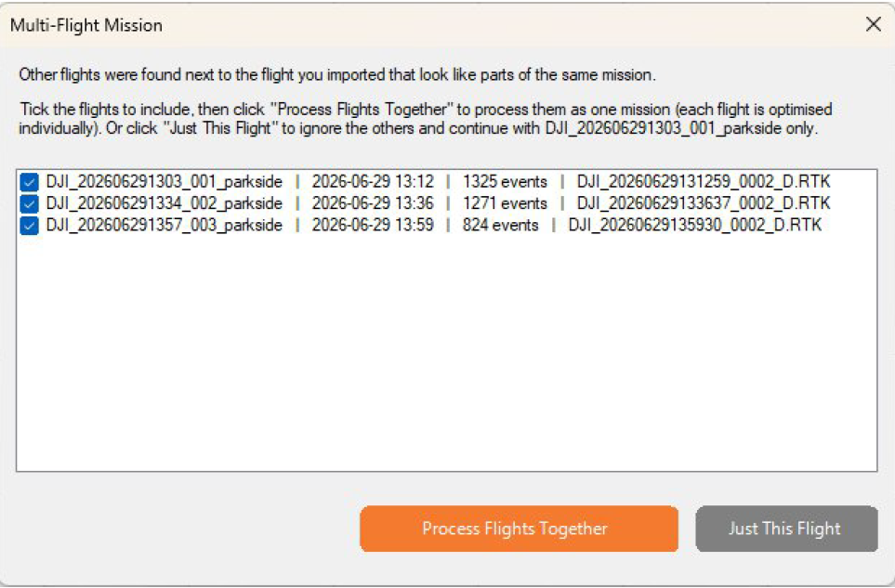This screenshot has height=588, width=895.
Task: Choose Just This Flight button
Action: pyautogui.click(x=786, y=529)
